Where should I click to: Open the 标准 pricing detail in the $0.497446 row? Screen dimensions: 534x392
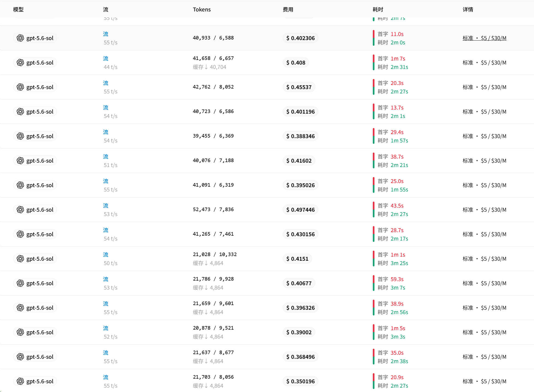coord(484,210)
